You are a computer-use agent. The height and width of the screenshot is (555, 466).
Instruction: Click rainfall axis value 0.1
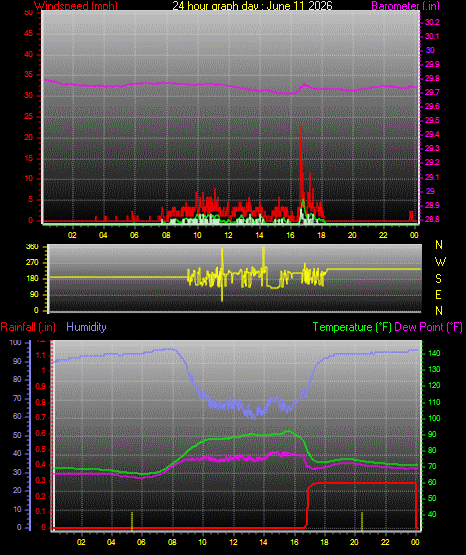pos(41,511)
